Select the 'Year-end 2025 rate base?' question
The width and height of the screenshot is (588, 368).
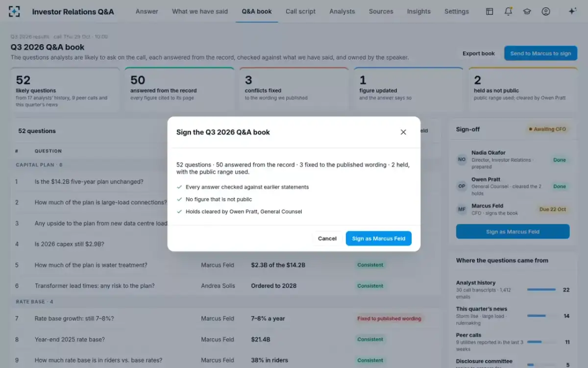click(70, 339)
